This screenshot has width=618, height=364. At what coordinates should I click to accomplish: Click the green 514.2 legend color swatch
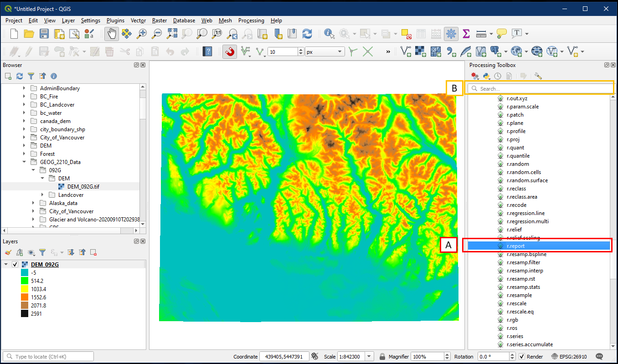tap(25, 281)
